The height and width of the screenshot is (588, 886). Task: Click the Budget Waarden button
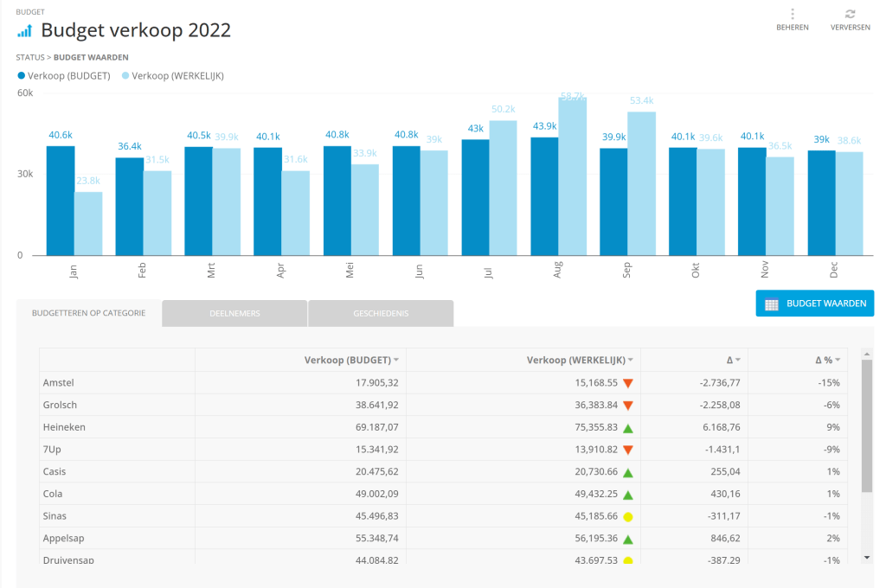[815, 304]
